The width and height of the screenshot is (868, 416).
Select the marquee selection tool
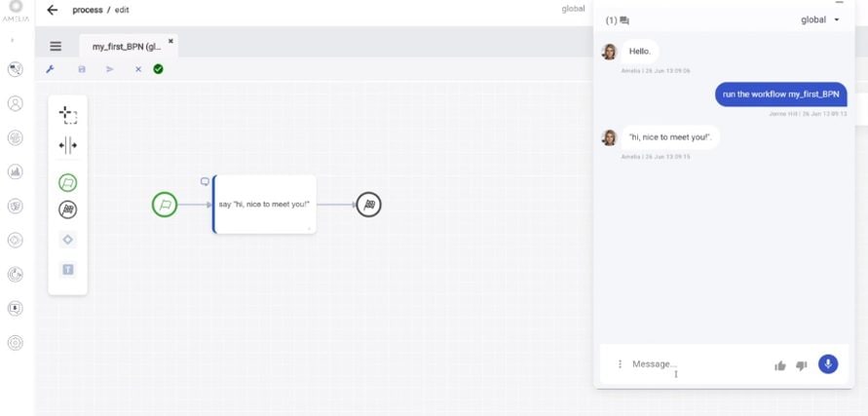(x=68, y=115)
